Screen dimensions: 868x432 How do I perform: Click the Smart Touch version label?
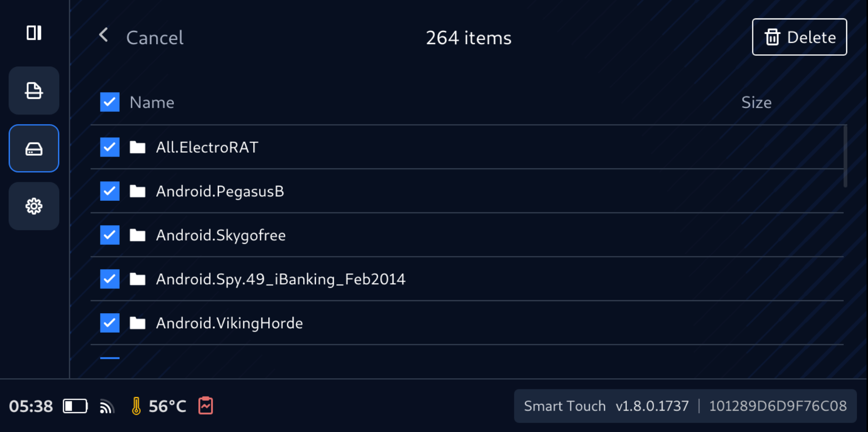pyautogui.click(x=606, y=406)
